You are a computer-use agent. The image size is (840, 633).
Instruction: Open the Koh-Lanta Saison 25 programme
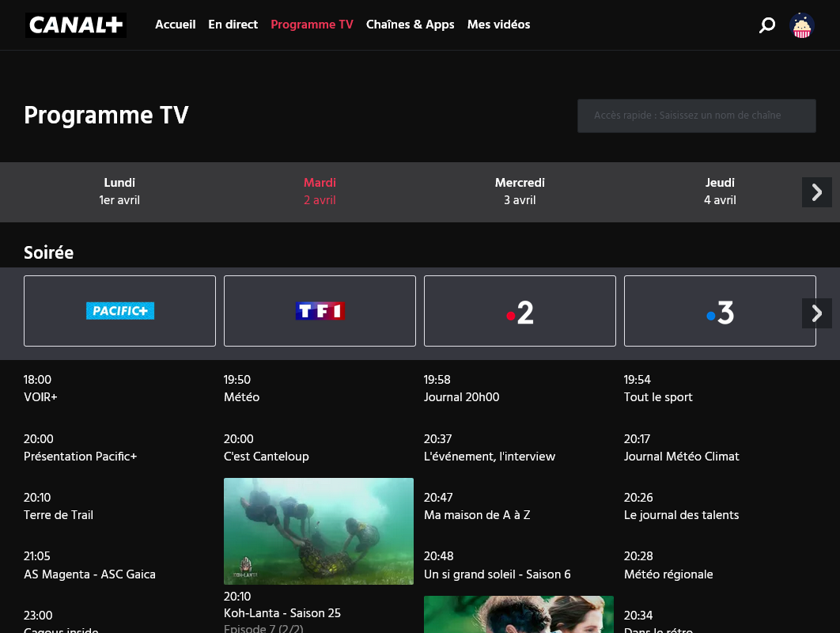[x=282, y=613]
